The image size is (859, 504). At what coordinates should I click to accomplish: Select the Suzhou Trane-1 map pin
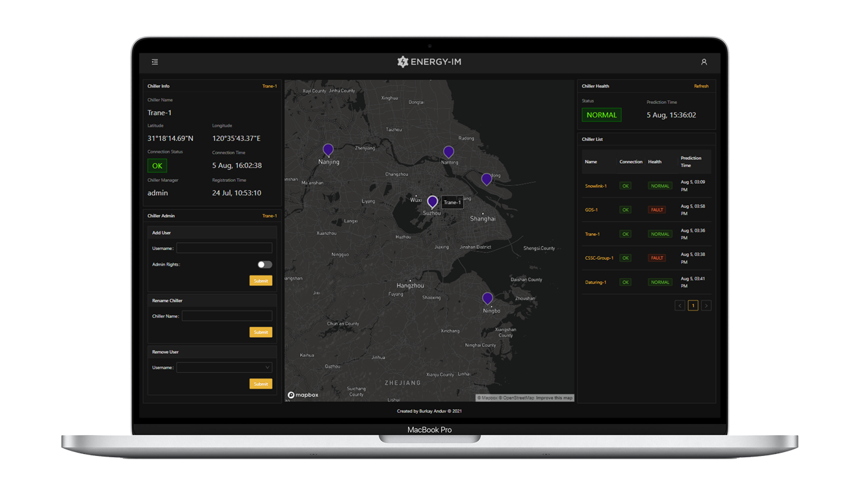432,202
